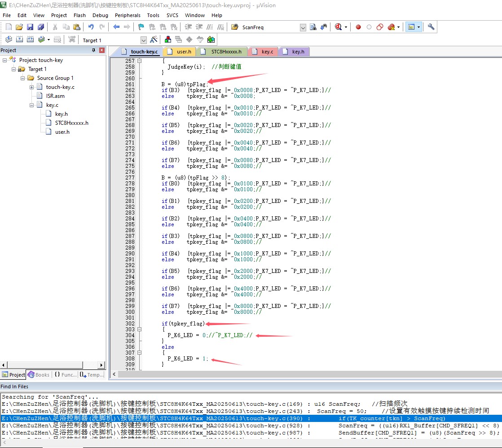This screenshot has width=502, height=448.
Task: Open the debug session dropdown arrow
Action: (346, 27)
